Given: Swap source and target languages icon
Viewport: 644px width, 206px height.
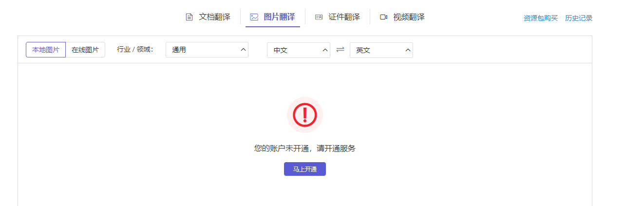Looking at the screenshot, I should [x=340, y=50].
